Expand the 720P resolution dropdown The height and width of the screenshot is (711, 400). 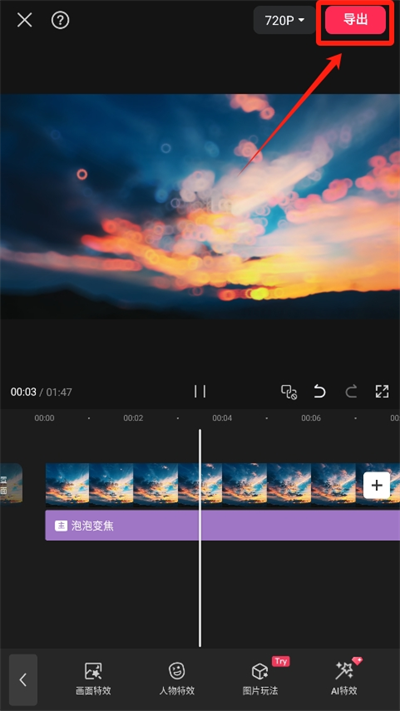point(284,20)
